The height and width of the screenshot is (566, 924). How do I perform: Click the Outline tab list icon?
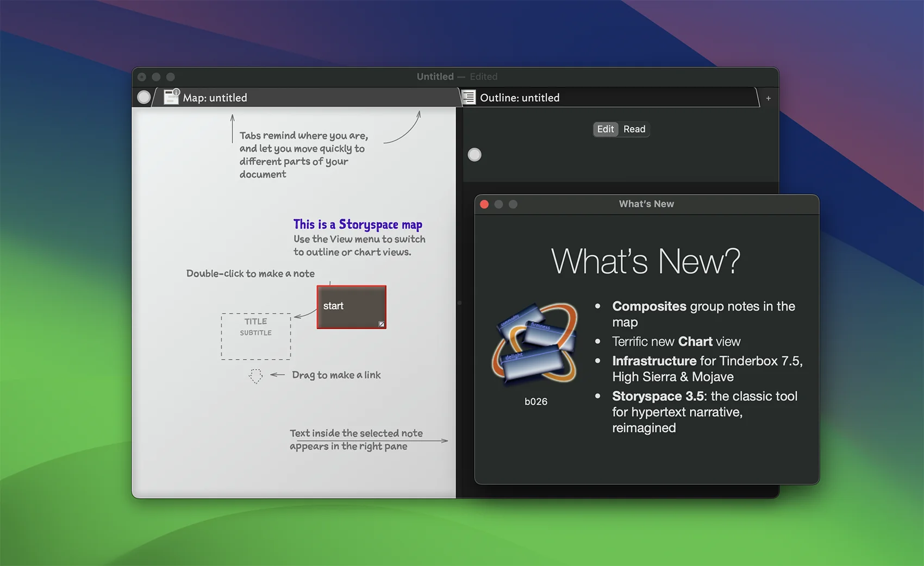pyautogui.click(x=469, y=97)
